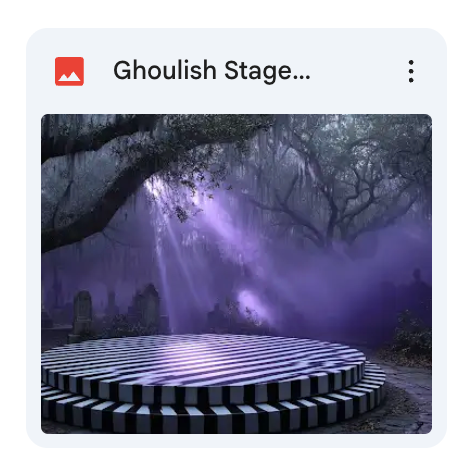Viewport: 462px width, 456px height.
Task: Click the lower stage step in thumbnail
Action: click(213, 417)
